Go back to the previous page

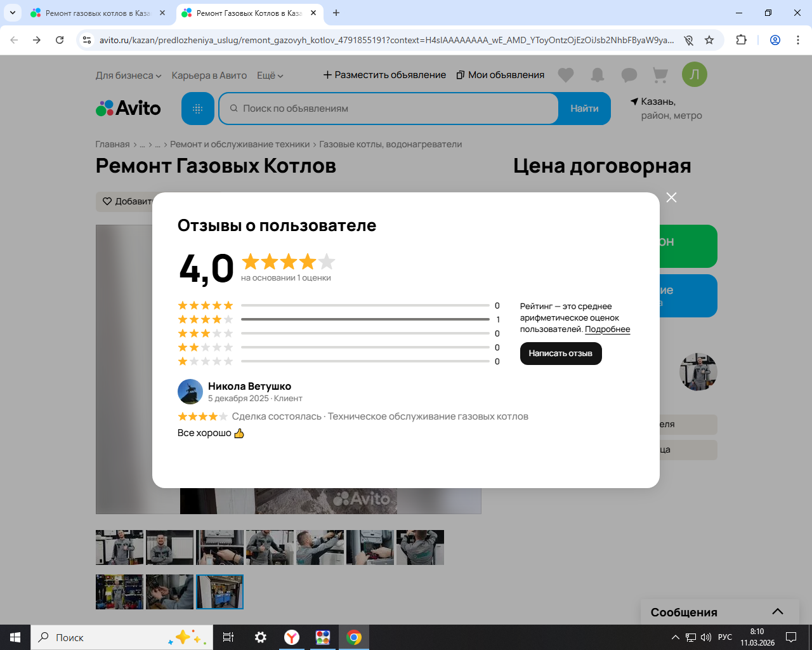[x=14, y=40]
